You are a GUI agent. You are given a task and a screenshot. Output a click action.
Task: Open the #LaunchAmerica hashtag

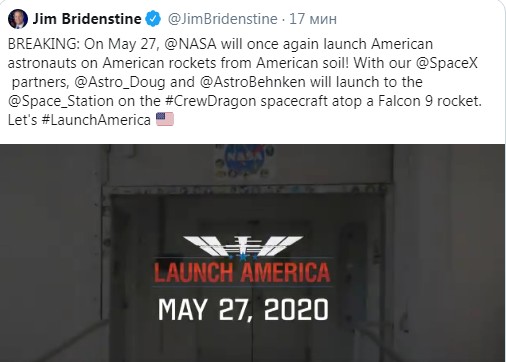point(96,120)
